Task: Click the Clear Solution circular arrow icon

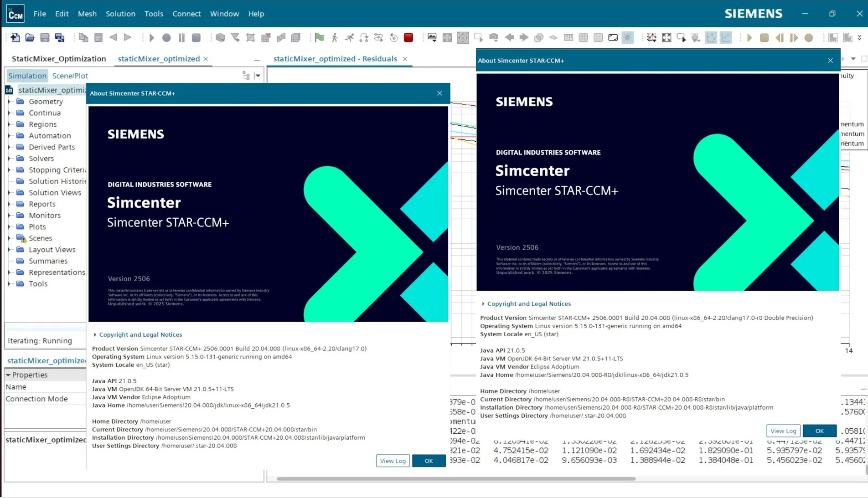Action: [394, 38]
